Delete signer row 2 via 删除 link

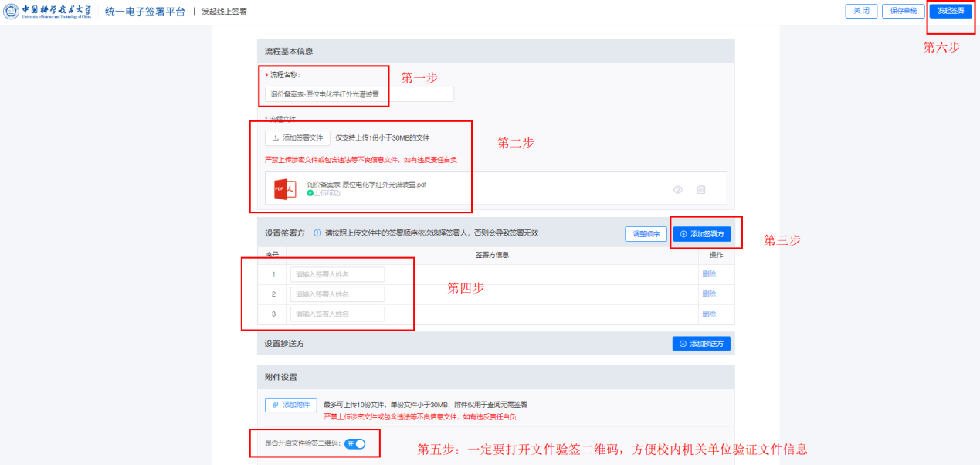click(709, 294)
